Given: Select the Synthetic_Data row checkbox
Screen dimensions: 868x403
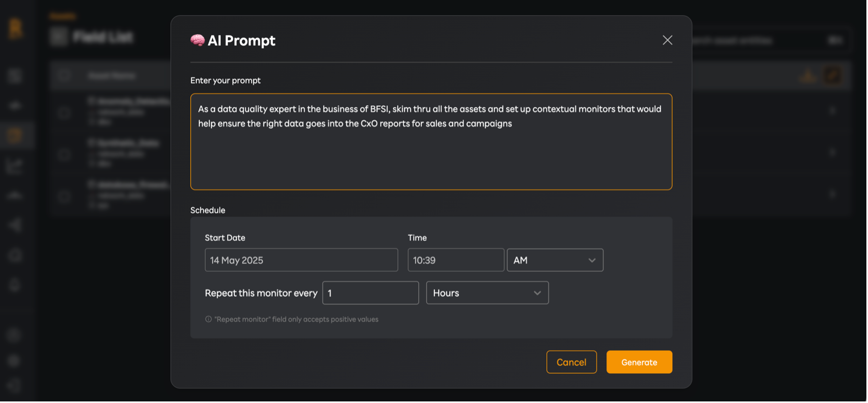Looking at the screenshot, I should (64, 154).
